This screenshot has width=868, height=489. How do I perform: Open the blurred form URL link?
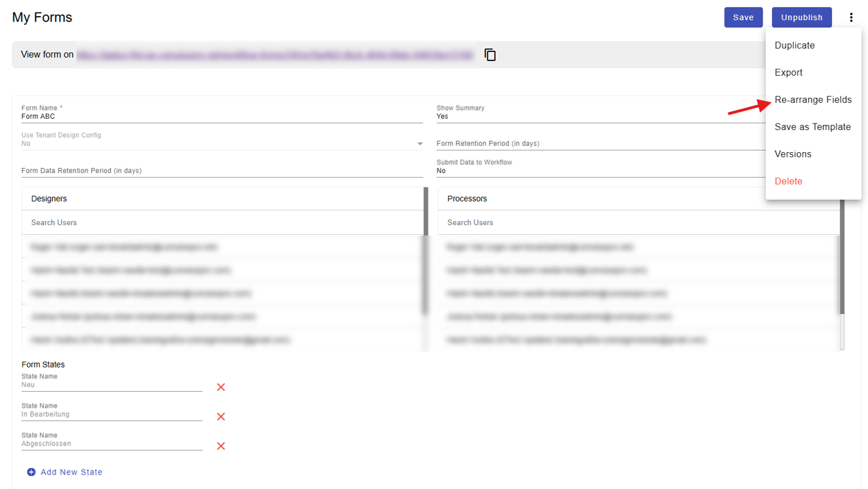point(275,55)
